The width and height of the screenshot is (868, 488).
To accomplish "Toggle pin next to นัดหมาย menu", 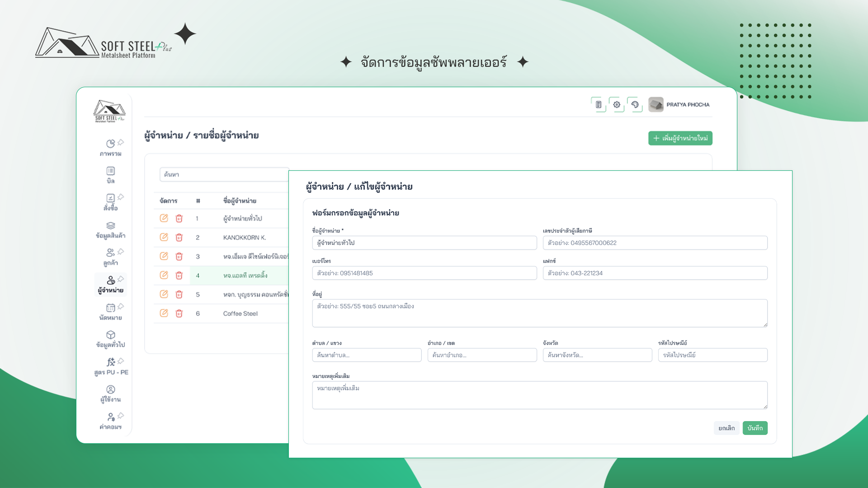I will (121, 306).
